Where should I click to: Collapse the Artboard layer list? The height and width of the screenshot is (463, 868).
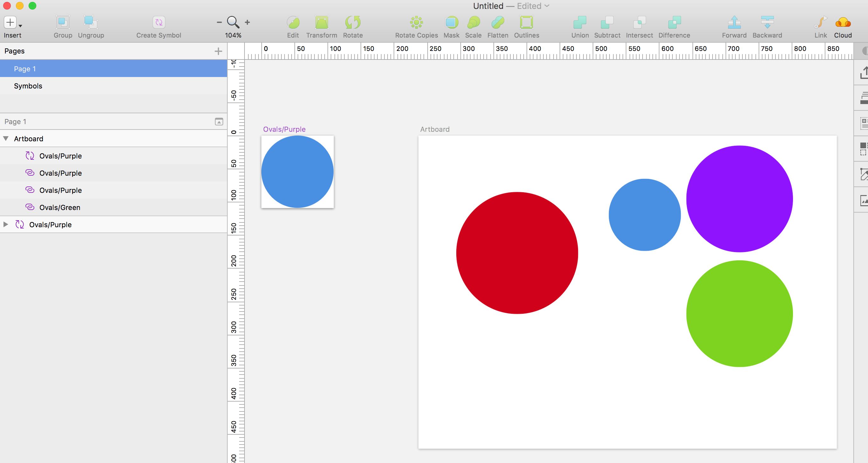[x=5, y=139]
